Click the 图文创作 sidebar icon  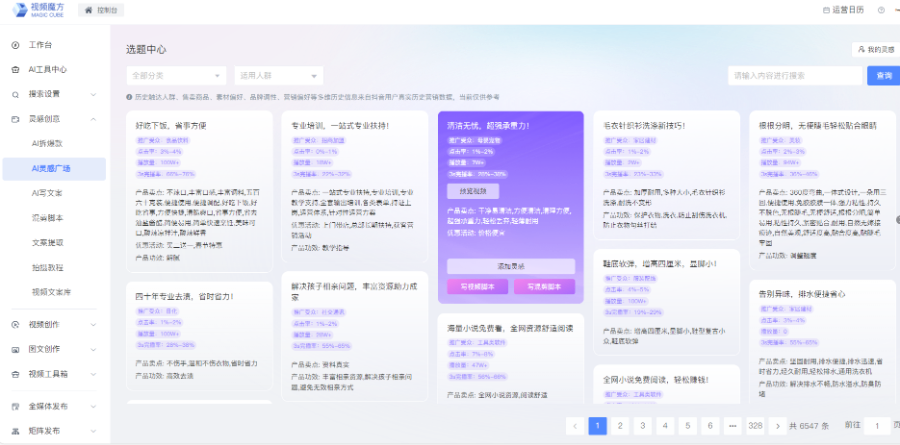click(15, 349)
